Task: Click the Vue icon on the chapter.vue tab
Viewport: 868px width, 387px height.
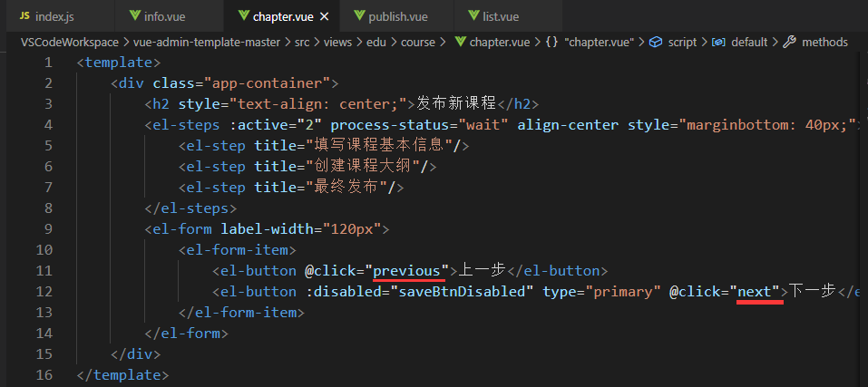Action: pyautogui.click(x=244, y=15)
